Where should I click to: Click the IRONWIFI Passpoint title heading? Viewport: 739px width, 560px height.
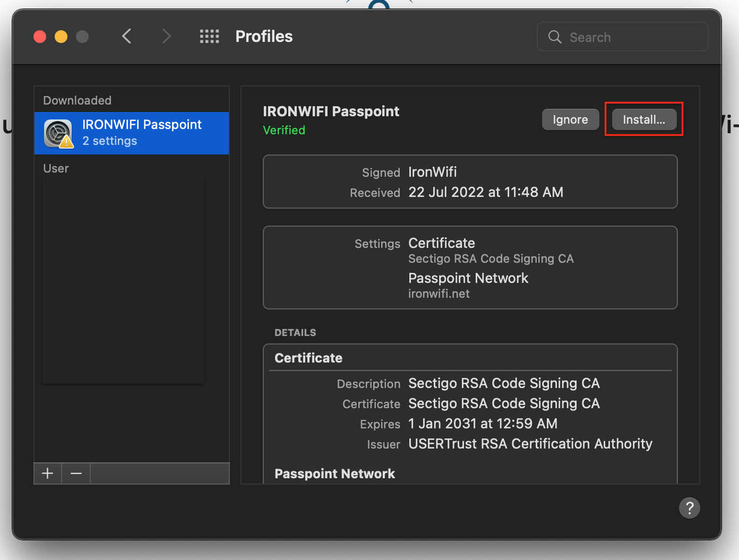pyautogui.click(x=331, y=111)
